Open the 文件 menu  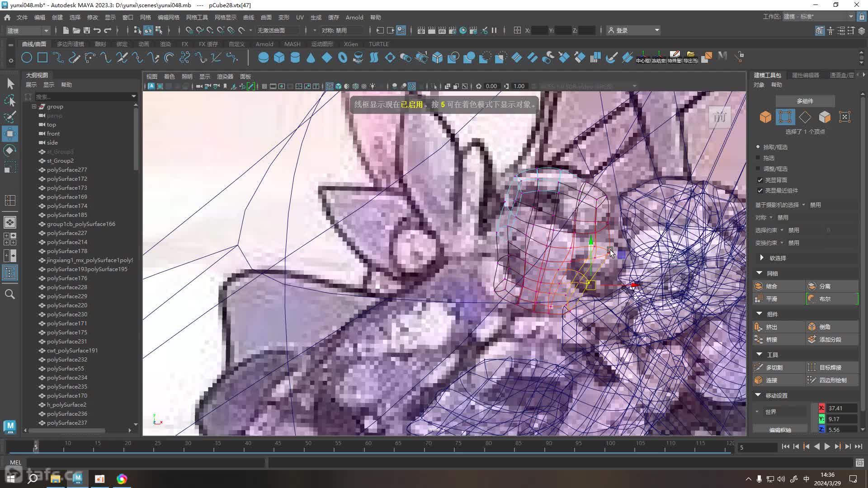point(22,17)
